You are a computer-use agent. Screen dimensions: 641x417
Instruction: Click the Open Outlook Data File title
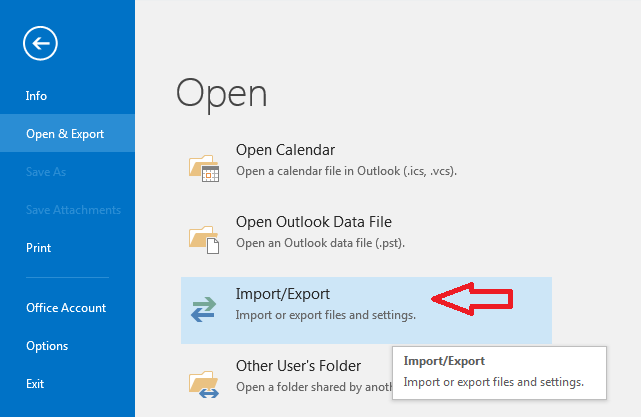point(314,222)
